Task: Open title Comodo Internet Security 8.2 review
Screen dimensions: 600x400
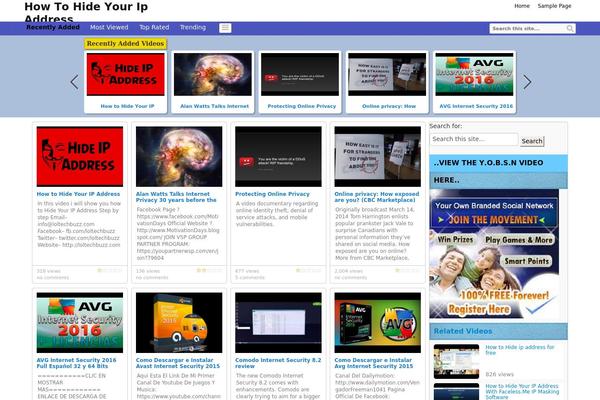Action: click(x=278, y=363)
